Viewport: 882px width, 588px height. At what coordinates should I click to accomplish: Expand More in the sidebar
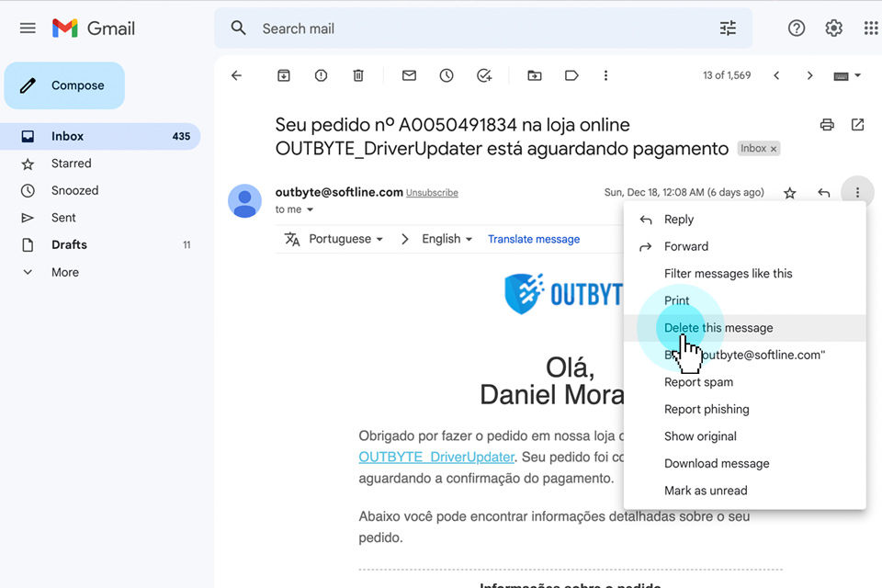click(x=65, y=272)
